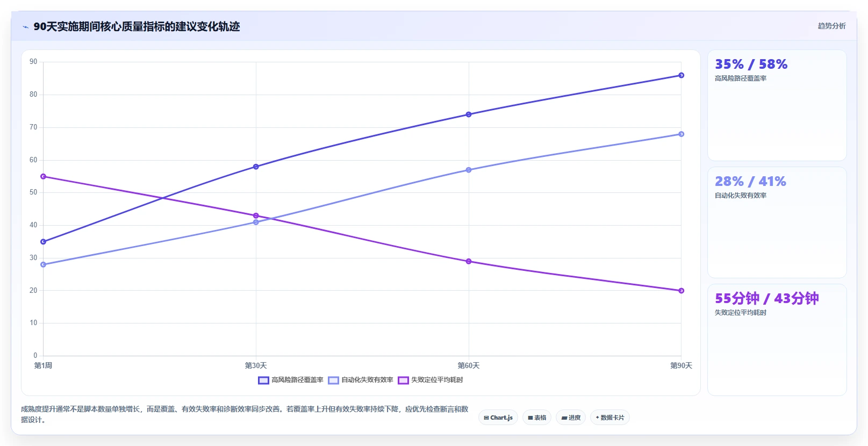Viewport: 868px width, 446px height.
Task: Click the 第30天 x-axis label
Action: pos(256,365)
